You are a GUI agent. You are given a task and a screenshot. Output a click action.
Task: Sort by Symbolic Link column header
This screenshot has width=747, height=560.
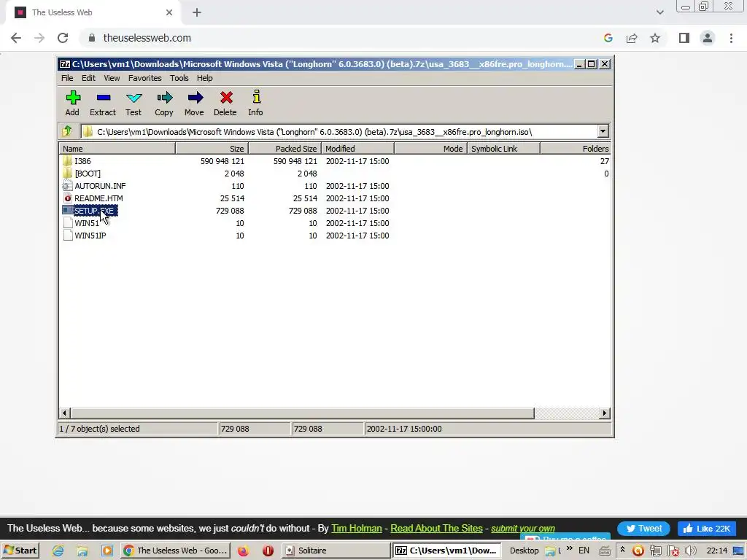(503, 149)
